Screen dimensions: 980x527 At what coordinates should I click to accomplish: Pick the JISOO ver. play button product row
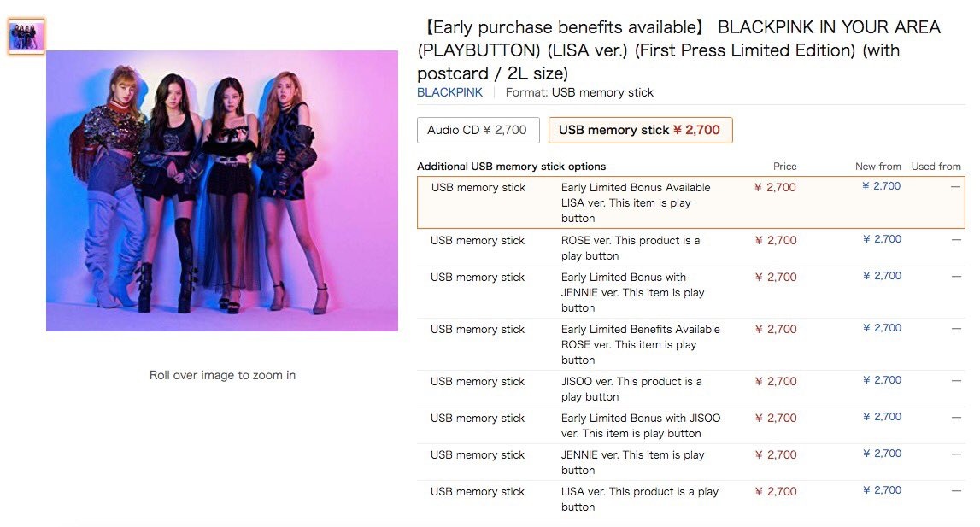[x=690, y=389]
